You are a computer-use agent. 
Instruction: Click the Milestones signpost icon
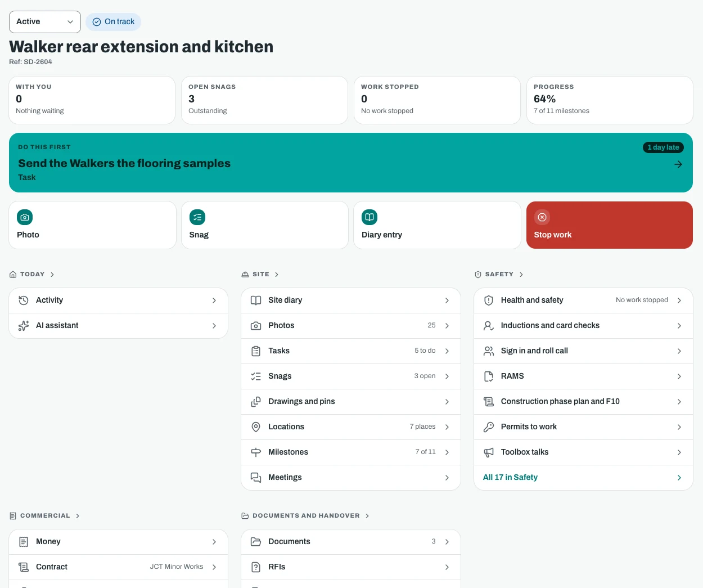point(256,452)
